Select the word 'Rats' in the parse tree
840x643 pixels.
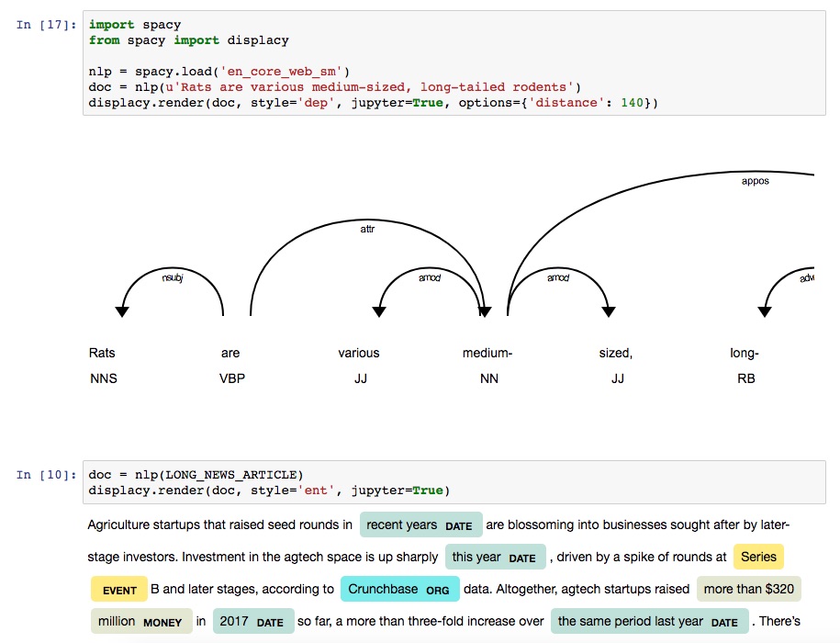[x=102, y=353]
